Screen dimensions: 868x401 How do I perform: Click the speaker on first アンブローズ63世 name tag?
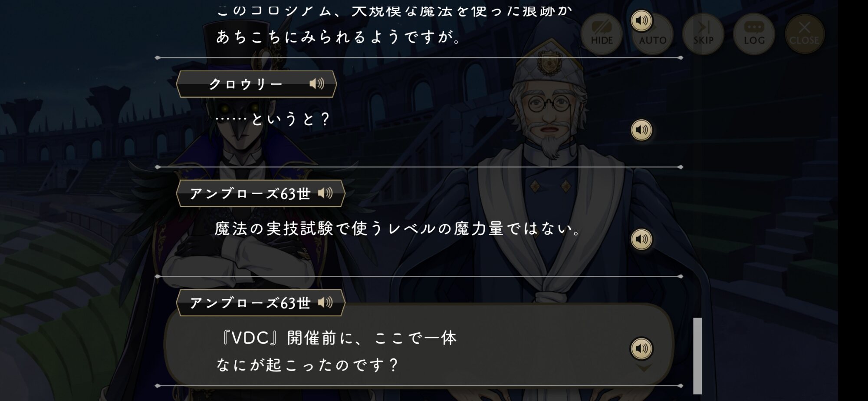click(x=325, y=193)
